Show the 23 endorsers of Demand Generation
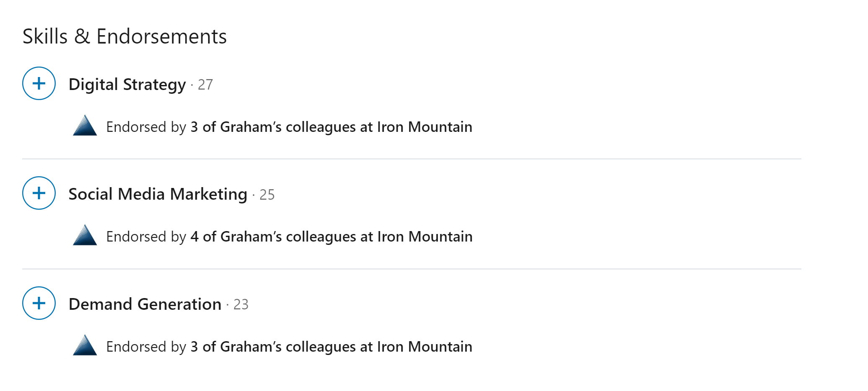The image size is (868, 391). pyautogui.click(x=241, y=305)
